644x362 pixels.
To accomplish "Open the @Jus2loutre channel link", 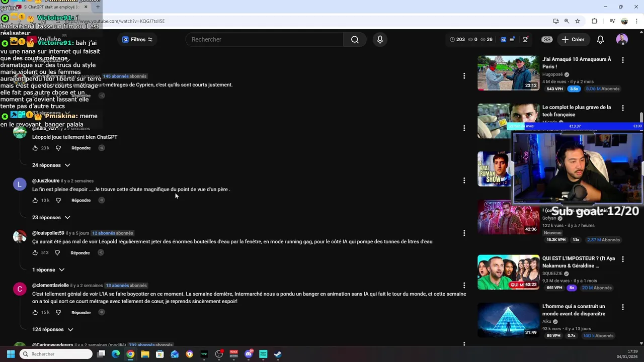I will pos(46,181).
